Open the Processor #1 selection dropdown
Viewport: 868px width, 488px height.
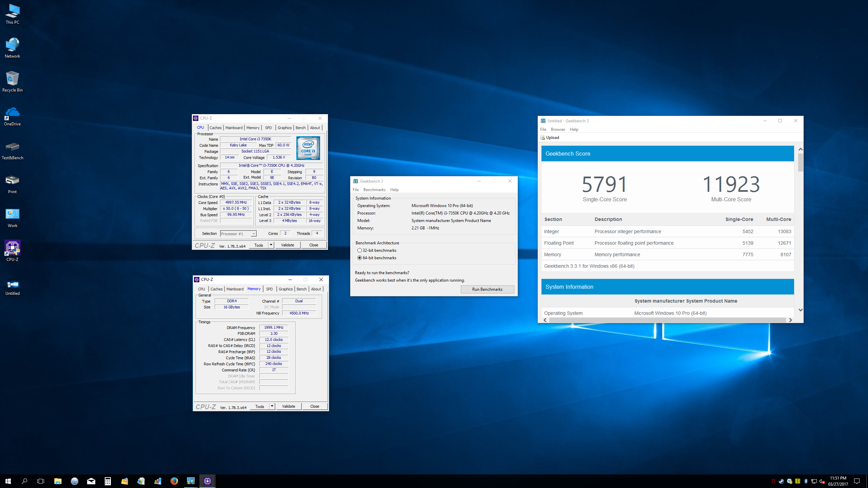coord(238,234)
